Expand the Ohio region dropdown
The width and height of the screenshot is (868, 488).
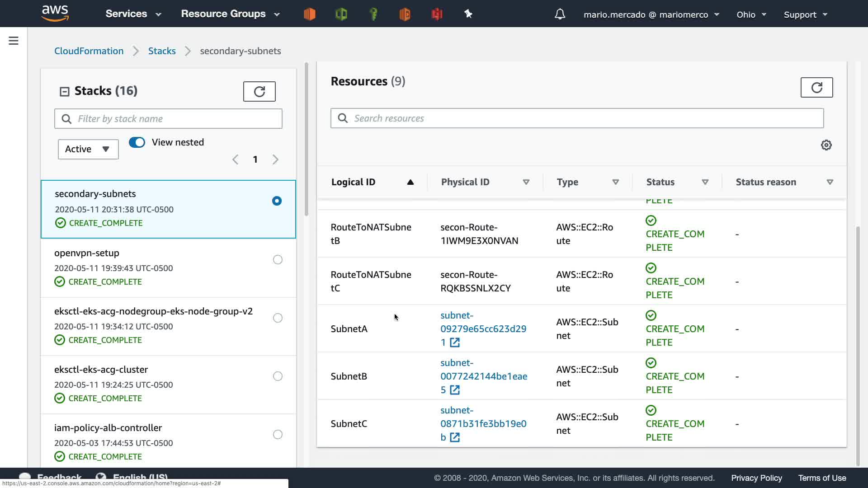pos(751,14)
